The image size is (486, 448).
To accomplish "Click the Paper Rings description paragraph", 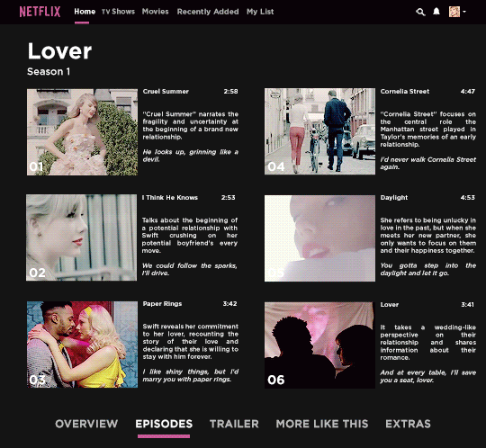I will tap(190, 342).
